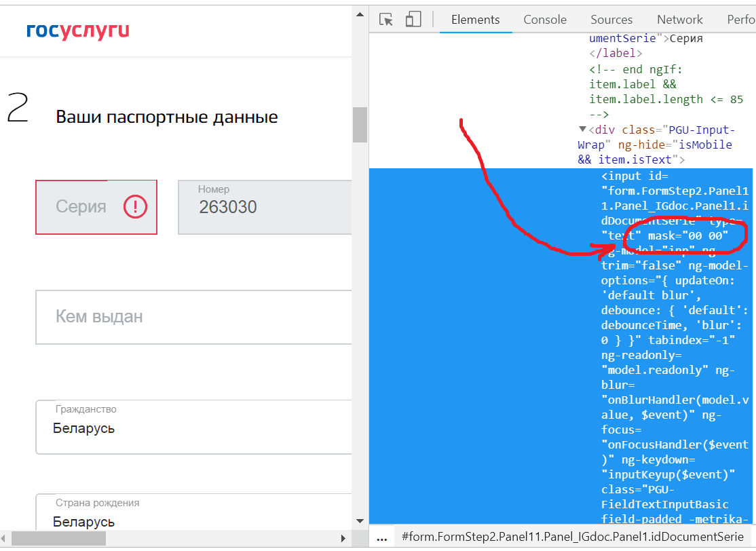Switch to the Sources tab
The image size is (756, 551).
click(611, 20)
